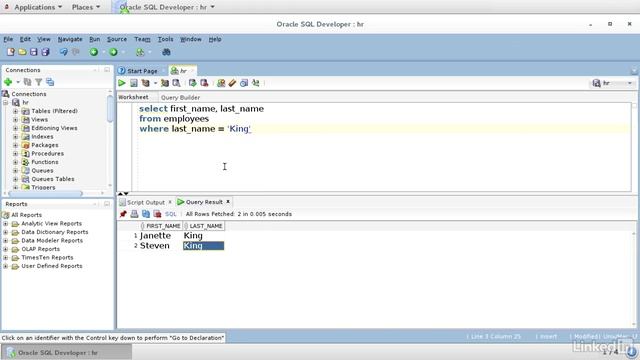Select the Worksheet tab
Viewport: 640px width, 360px height.
click(133, 97)
